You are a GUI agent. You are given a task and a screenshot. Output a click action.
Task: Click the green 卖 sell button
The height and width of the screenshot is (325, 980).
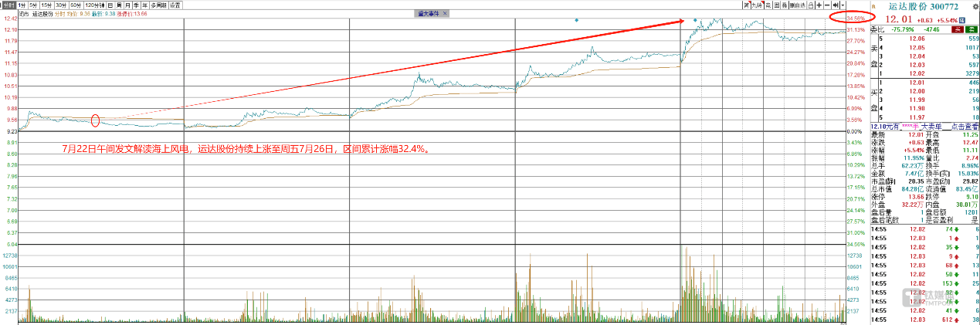(973, 29)
